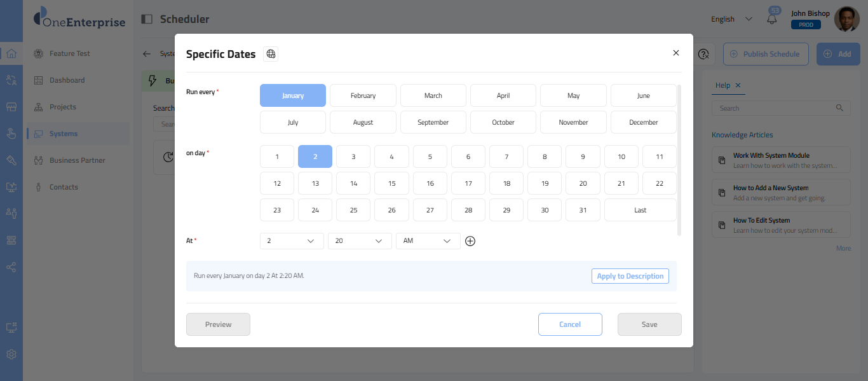Click the dialog's vertical scrollbar
Screen dimensions: 868x381
coord(679,159)
